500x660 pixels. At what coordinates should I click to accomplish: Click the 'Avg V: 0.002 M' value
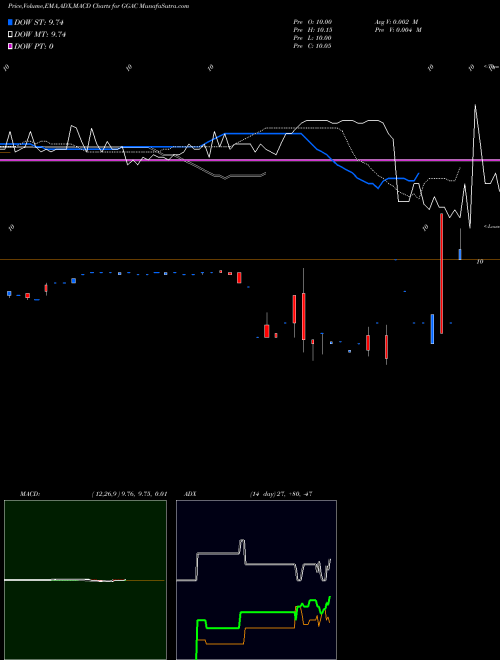pyautogui.click(x=396, y=22)
